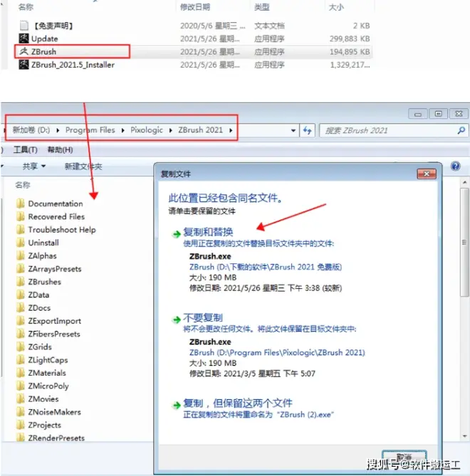The image size is (470, 476).
Task: Open the ZExportImport folder icon
Action: click(x=21, y=321)
